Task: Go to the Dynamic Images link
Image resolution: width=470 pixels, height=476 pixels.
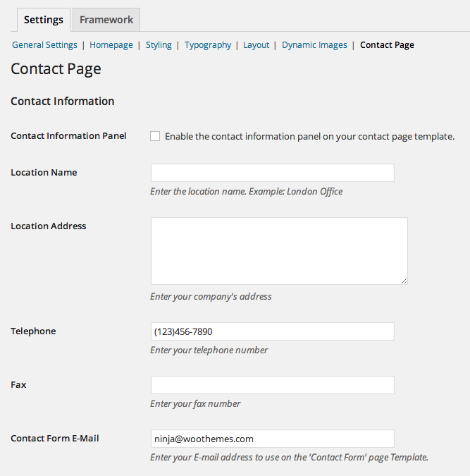Action: point(314,45)
